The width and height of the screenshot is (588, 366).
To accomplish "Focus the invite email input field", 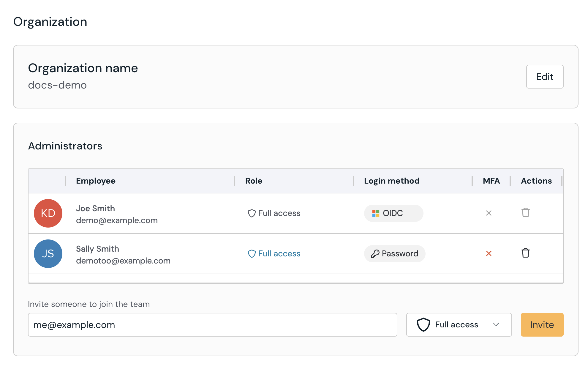I will [212, 325].
